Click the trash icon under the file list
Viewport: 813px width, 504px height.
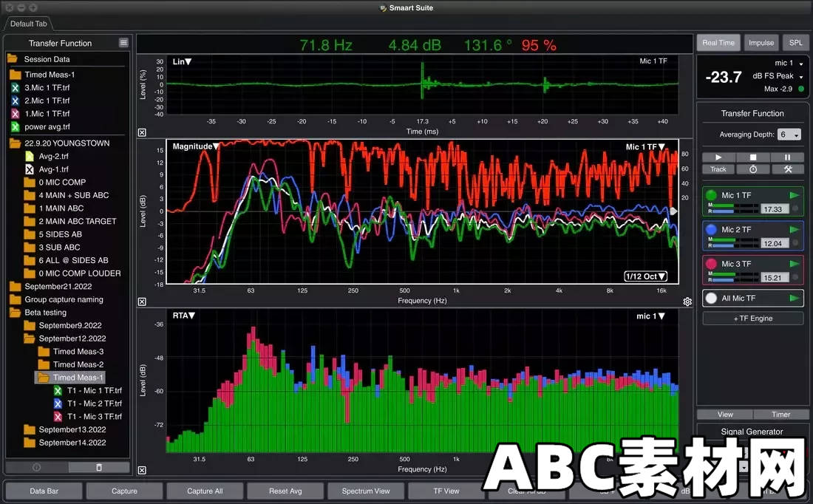coord(100,466)
